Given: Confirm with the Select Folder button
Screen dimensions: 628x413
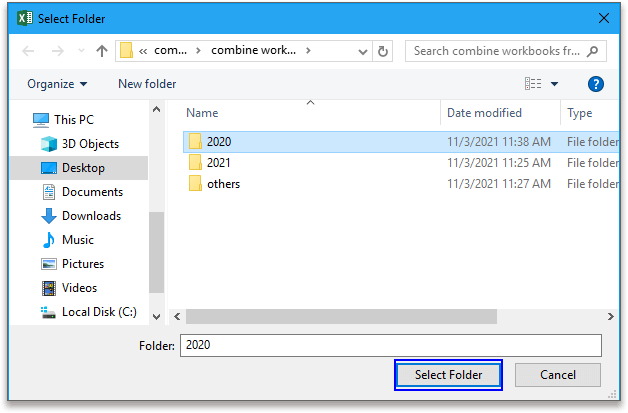Looking at the screenshot, I should (x=448, y=375).
